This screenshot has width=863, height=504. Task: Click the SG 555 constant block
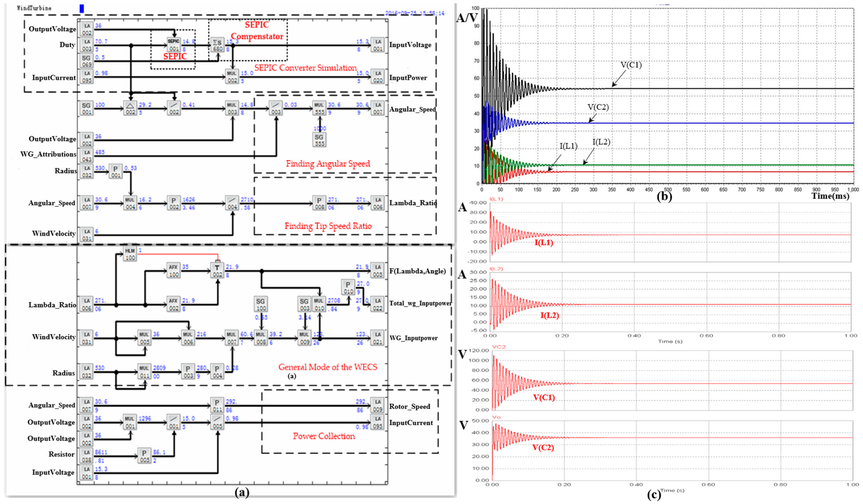319,140
